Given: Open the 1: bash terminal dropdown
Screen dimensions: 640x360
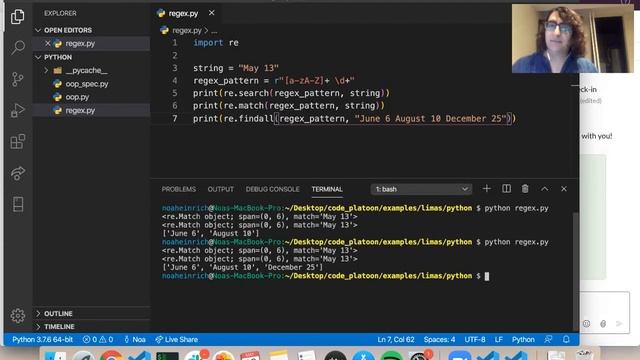Looking at the screenshot, I should point(421,189).
